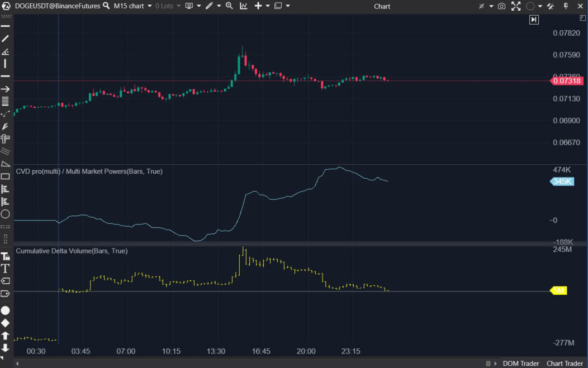Select the rectangle drawing tool
Viewport: 588px width, 368px height.
pyautogui.click(x=6, y=176)
